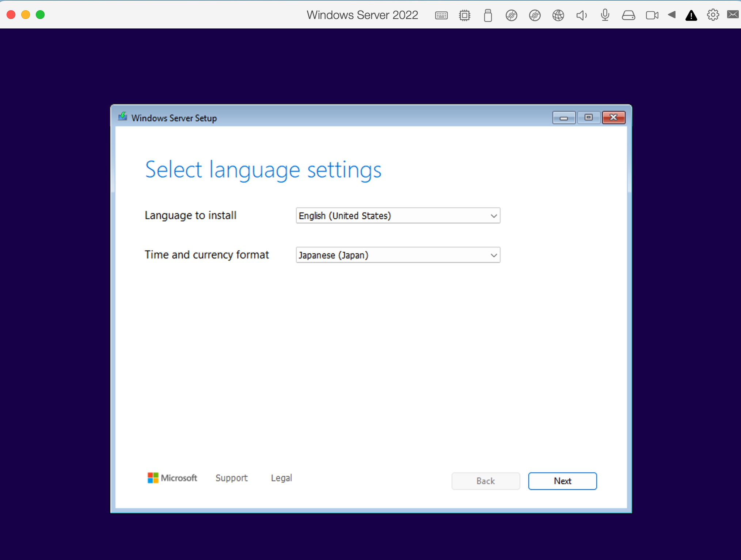Screen dimensions: 741x560
Task: Open the second CD/DVD drive icon
Action: 535,15
